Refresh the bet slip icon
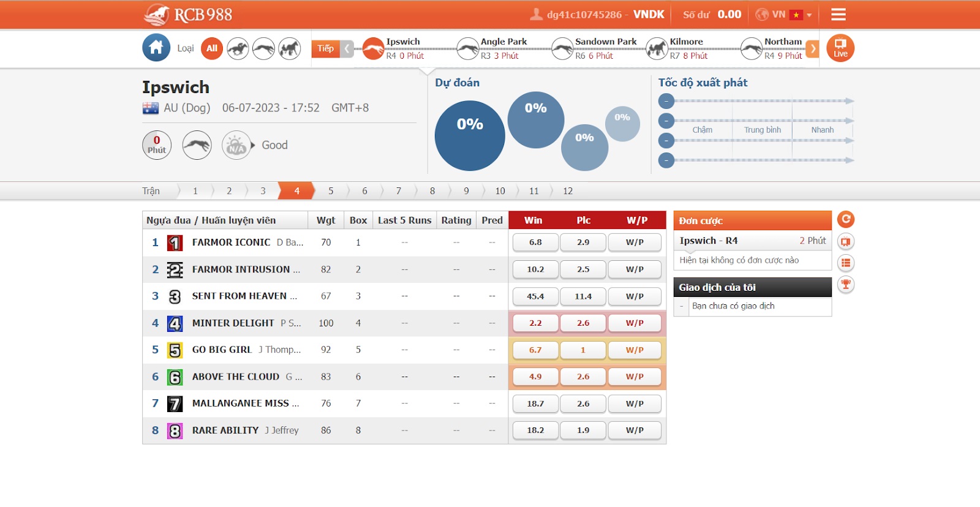Viewport: 980px width, 507px height. point(846,219)
